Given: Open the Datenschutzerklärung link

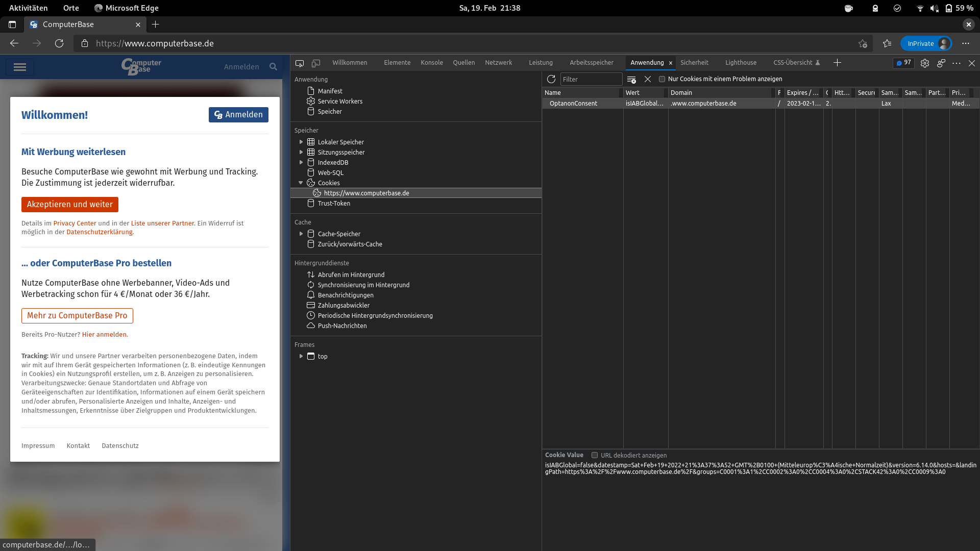Looking at the screenshot, I should point(99,232).
